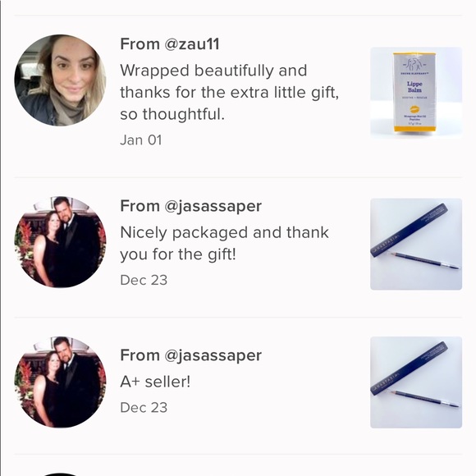476x476 pixels.
Task: Tap 'From' label before @zau11
Action: point(140,44)
